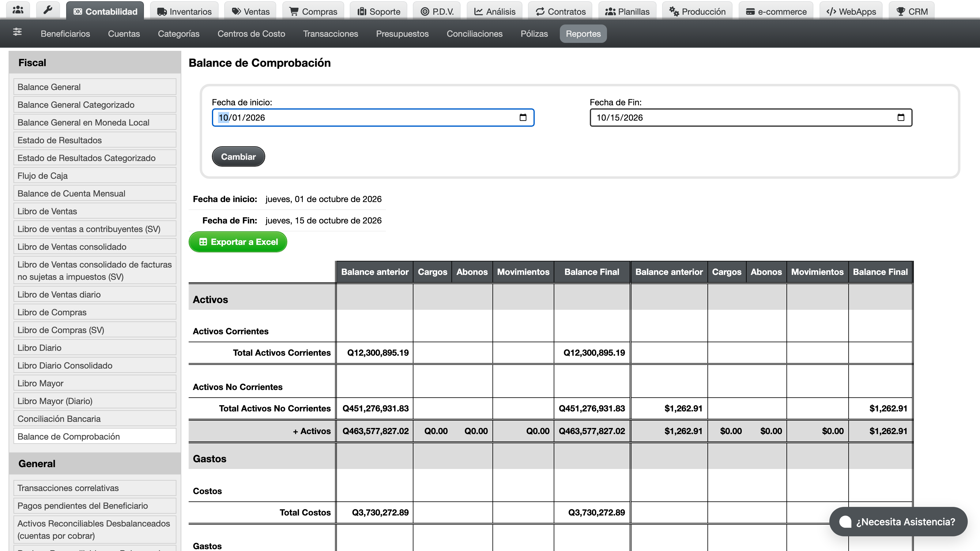The height and width of the screenshot is (551, 980).
Task: Open the Contratos module tab
Action: click(560, 11)
